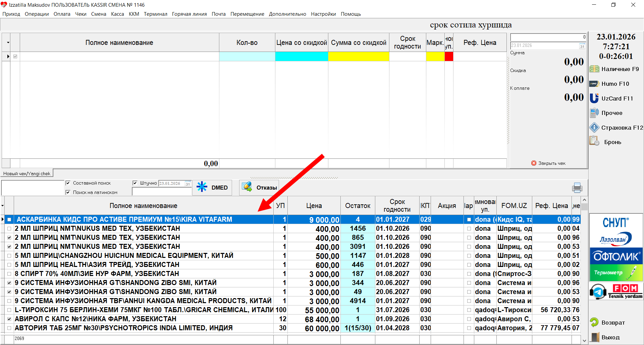Switch to the Новый чек/Yangi chek tab
The width and height of the screenshot is (644, 345).
27,174
